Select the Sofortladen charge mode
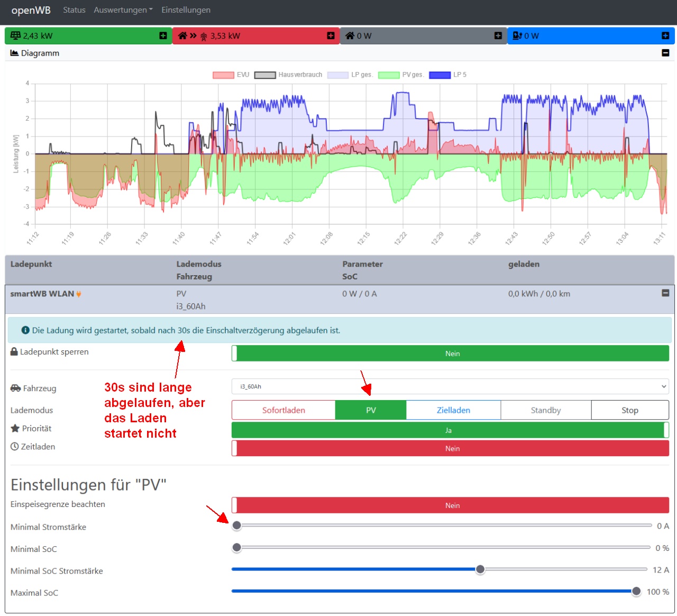 (283, 410)
